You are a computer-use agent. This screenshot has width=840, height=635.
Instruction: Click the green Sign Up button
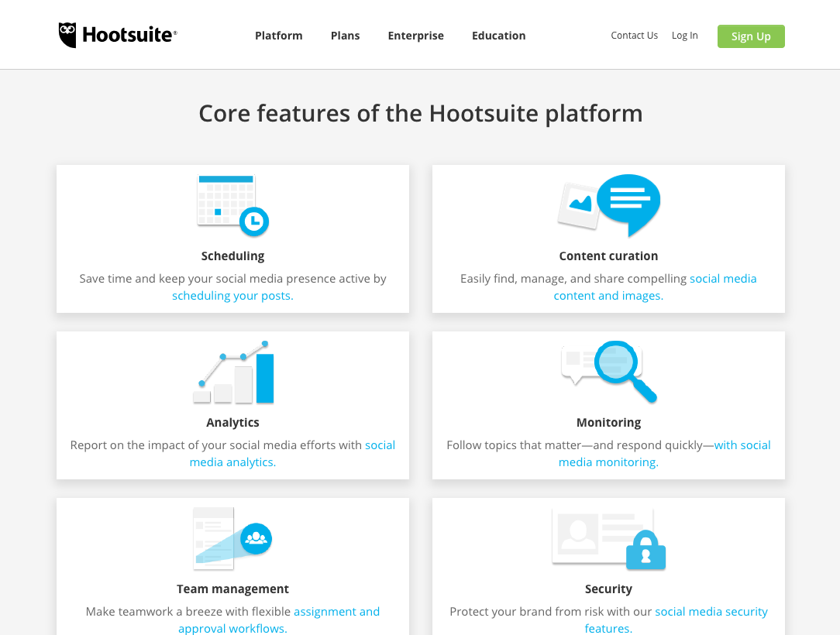point(751,36)
